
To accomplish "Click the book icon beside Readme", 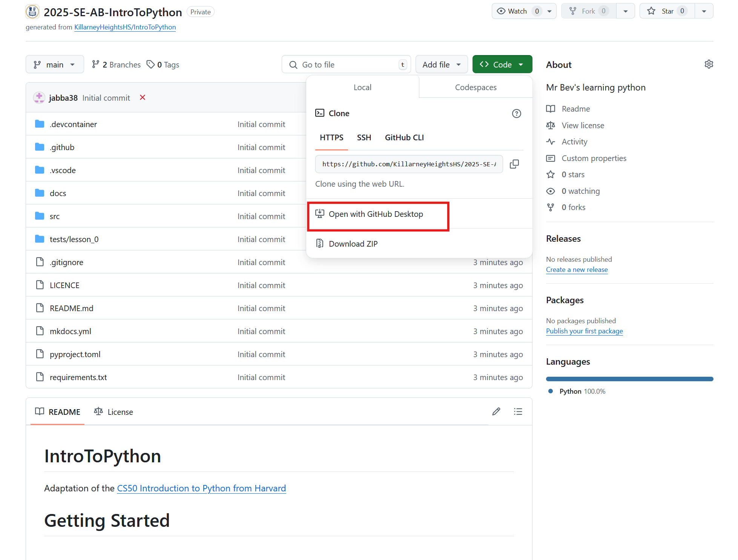I will pyautogui.click(x=551, y=109).
